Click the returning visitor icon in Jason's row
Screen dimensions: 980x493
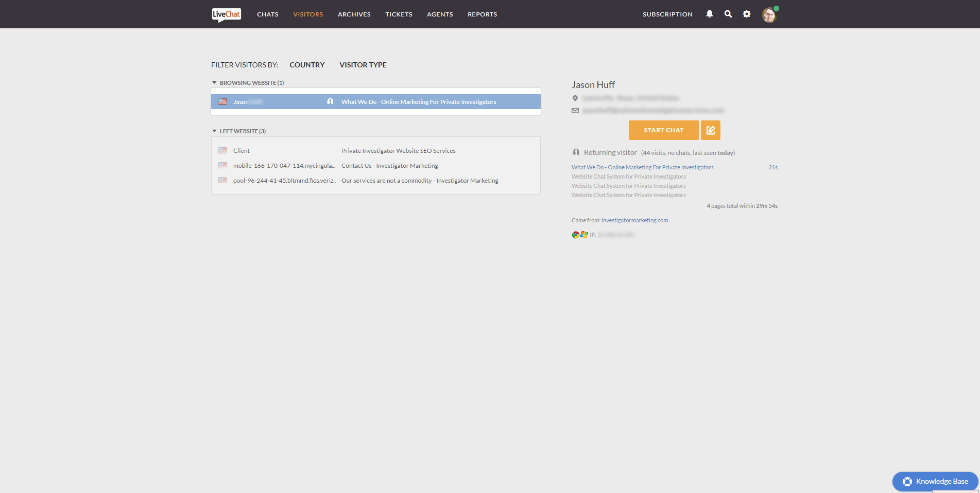330,101
